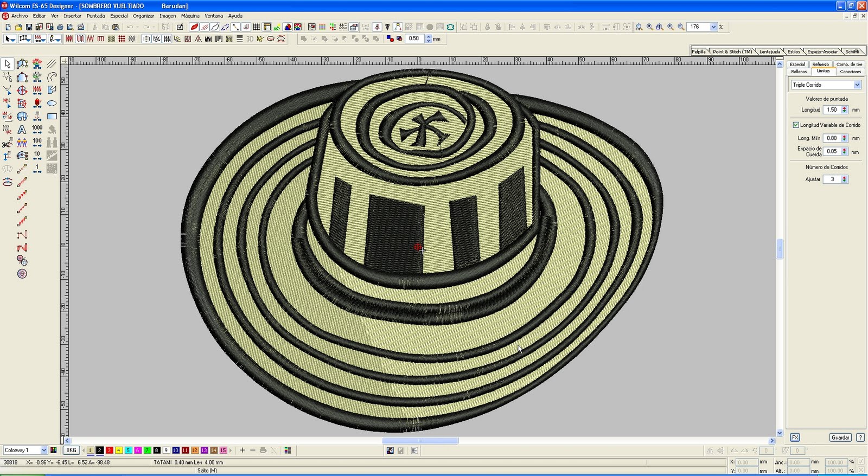868x476 pixels.
Task: Select the arrow selection tool in the left toolbox
Action: [x=8, y=64]
